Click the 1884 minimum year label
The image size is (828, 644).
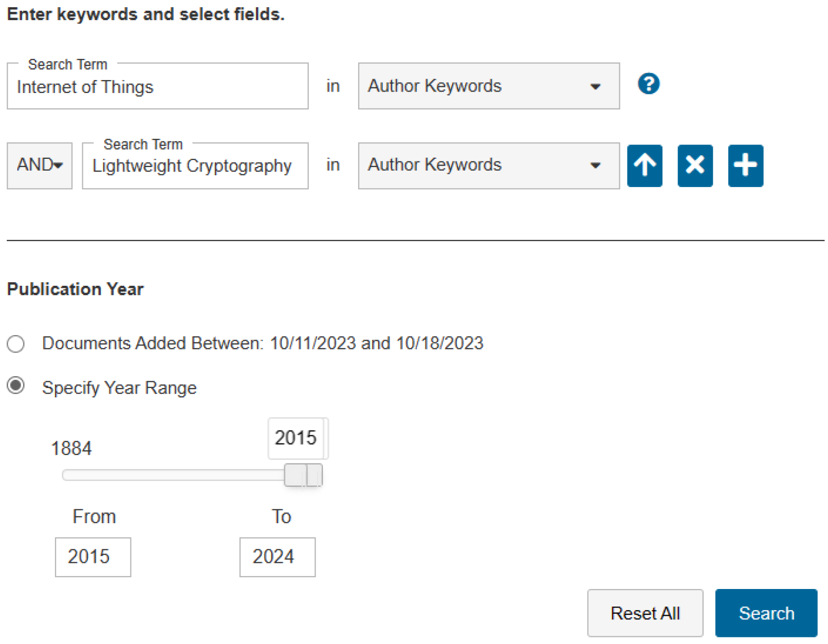coord(71,448)
